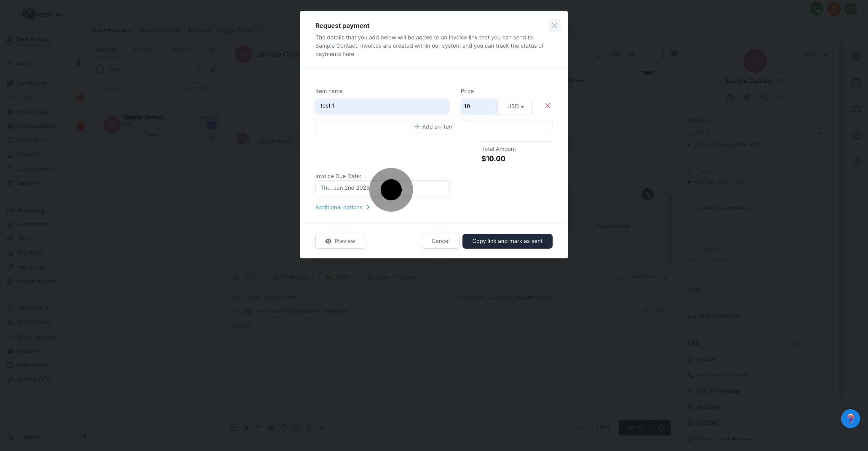Open the USD currency dropdown
The image size is (868, 451).
(515, 106)
